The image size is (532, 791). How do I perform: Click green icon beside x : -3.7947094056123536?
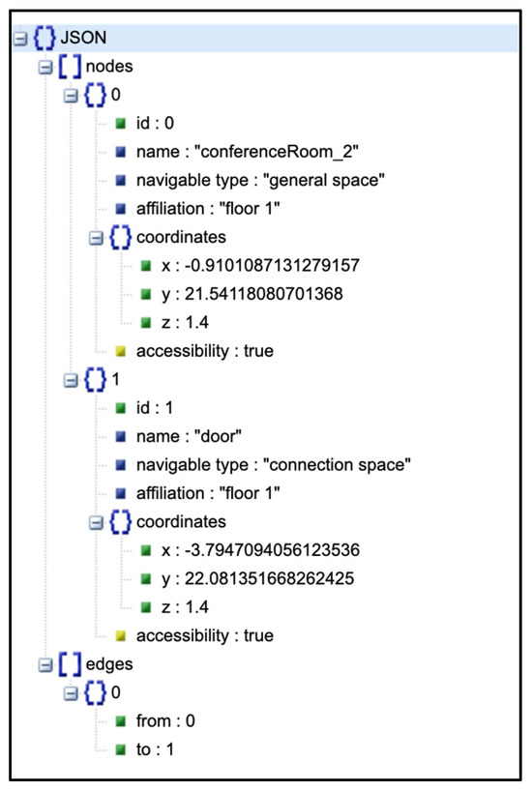click(x=146, y=550)
